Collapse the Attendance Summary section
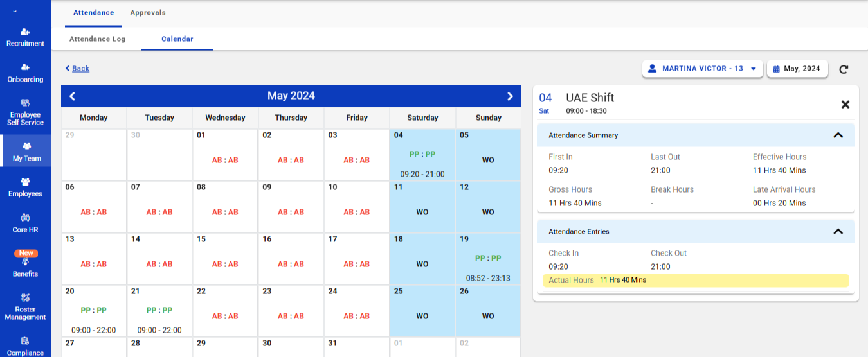The width and height of the screenshot is (868, 357). click(x=838, y=135)
